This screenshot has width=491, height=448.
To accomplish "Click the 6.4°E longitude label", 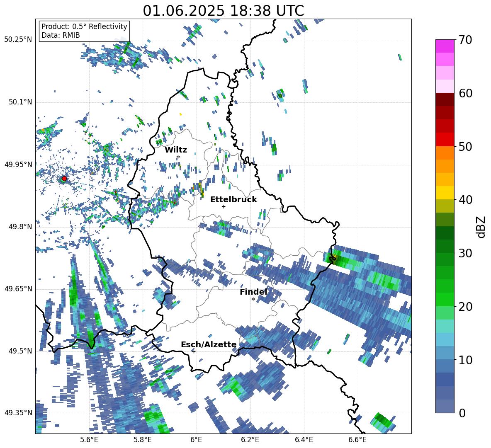I will (x=304, y=440).
